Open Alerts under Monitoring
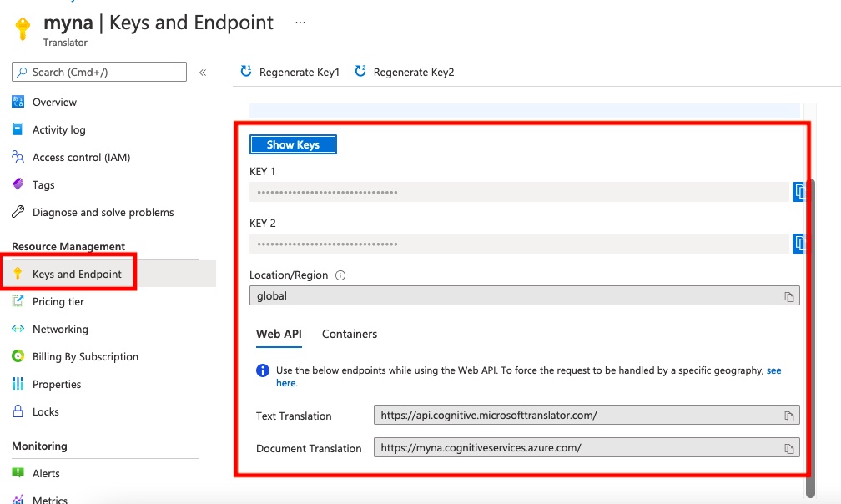This screenshot has height=504, width=841. pyautogui.click(x=46, y=473)
